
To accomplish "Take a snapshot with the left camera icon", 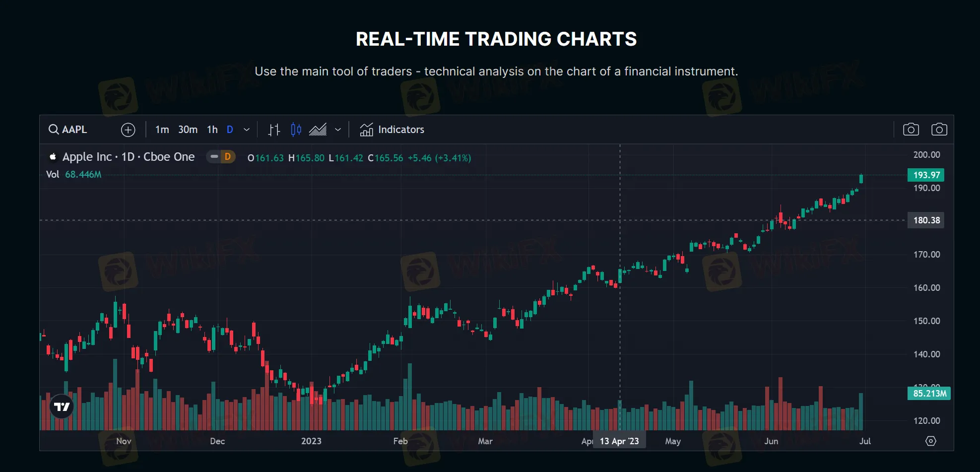I will pyautogui.click(x=912, y=129).
